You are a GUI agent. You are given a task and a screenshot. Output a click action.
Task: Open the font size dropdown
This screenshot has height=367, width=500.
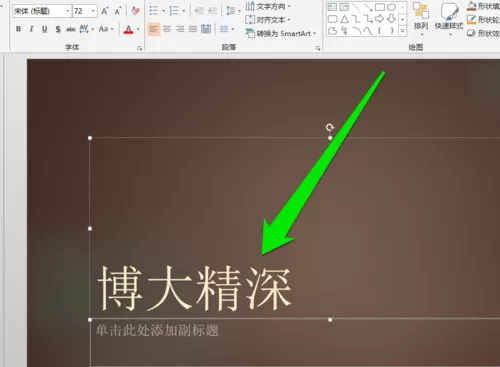[93, 11]
